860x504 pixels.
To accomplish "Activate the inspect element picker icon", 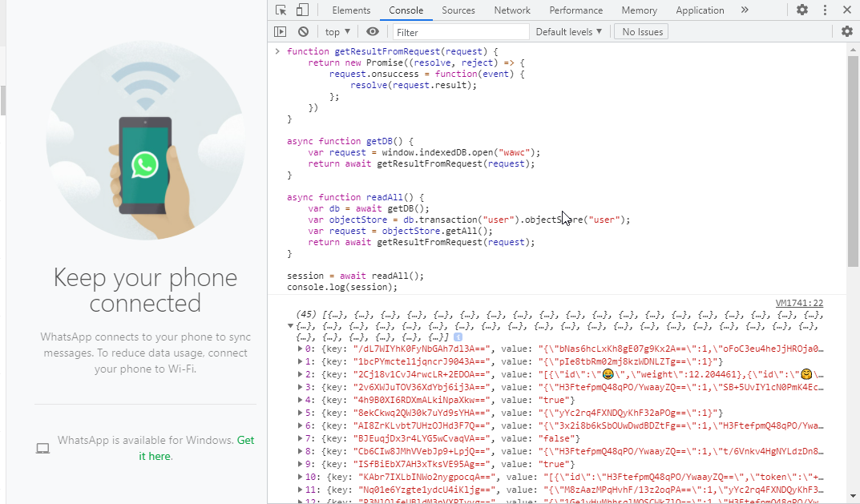I will [281, 10].
